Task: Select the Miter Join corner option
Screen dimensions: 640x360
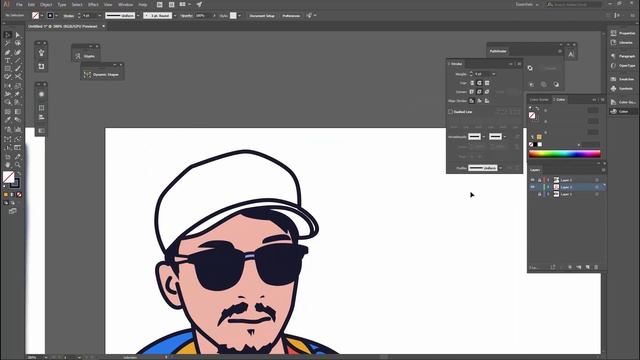Action: pos(472,92)
